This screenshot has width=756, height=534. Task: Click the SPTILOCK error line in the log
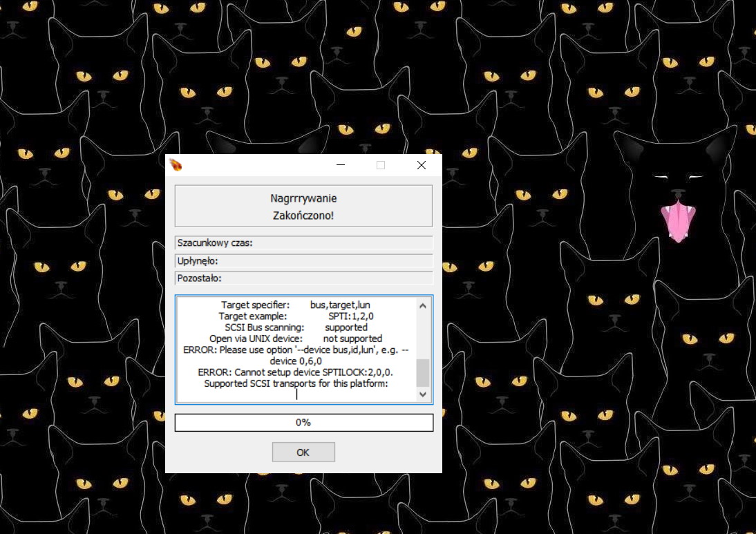296,372
